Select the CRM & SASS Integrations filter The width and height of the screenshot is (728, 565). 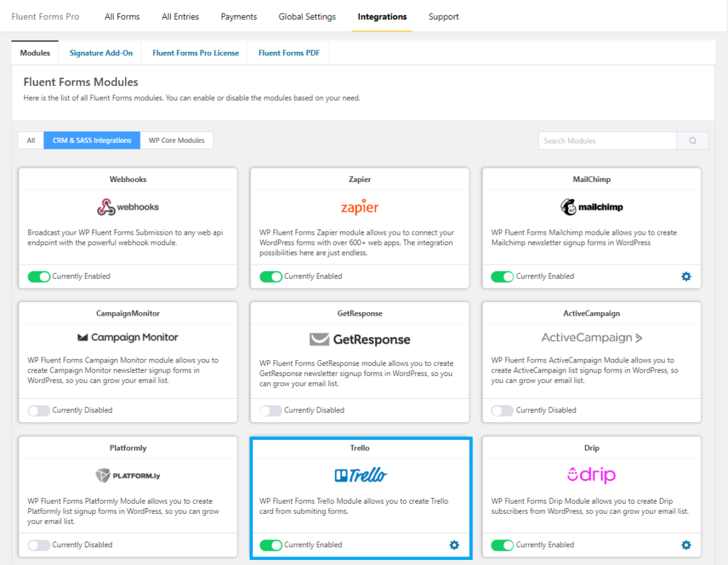coord(91,140)
